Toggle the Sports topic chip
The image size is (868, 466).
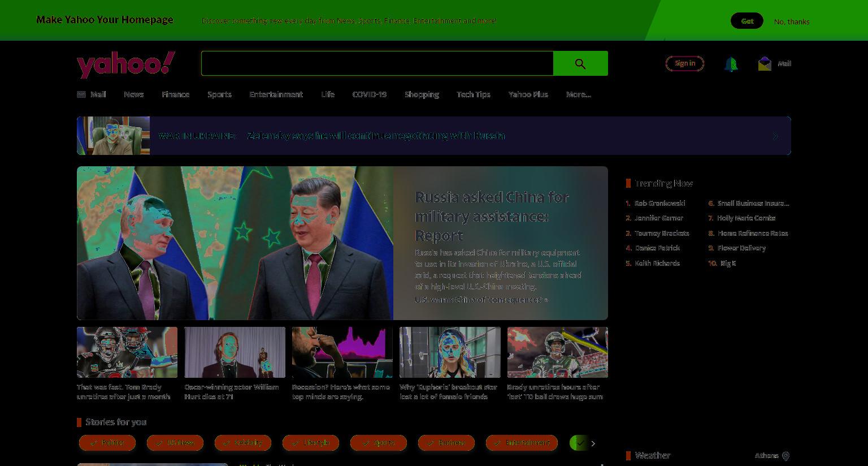(379, 443)
